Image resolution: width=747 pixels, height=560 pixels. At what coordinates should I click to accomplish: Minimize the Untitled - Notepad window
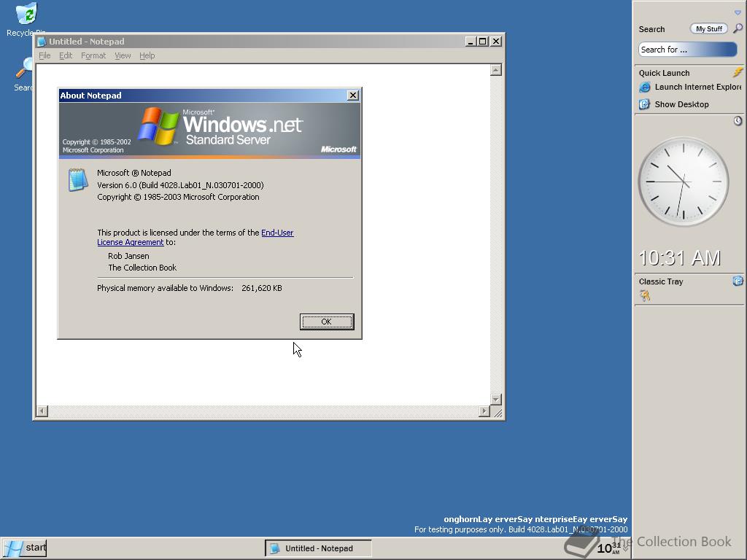(471, 42)
